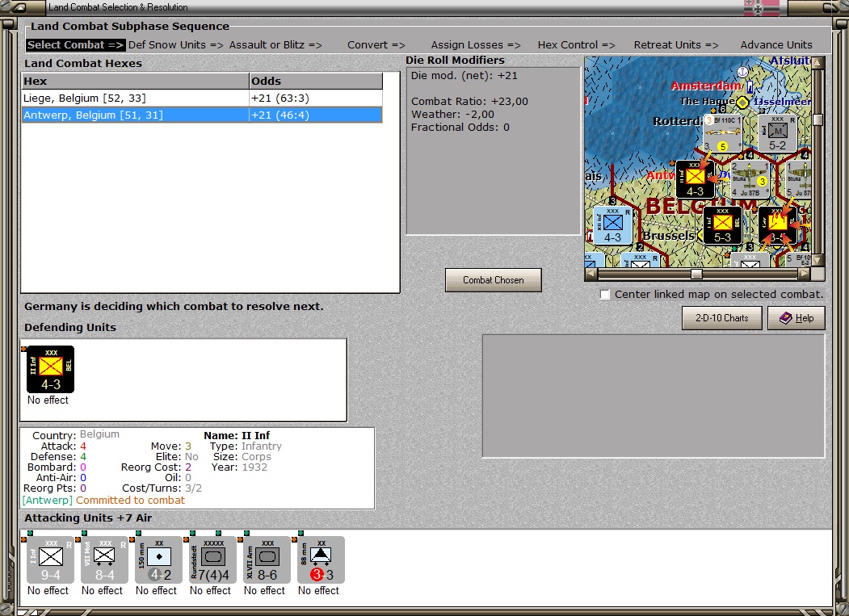
Task: Enable Center linked map on selected combat
Action: coord(605,295)
